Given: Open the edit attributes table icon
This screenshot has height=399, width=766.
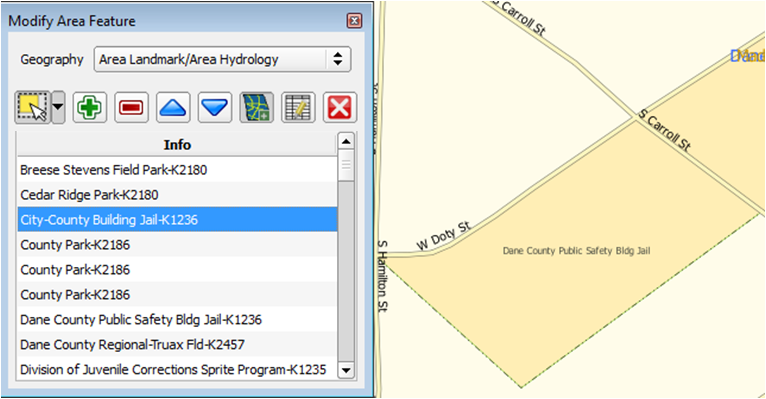Looking at the screenshot, I should pyautogui.click(x=298, y=107).
